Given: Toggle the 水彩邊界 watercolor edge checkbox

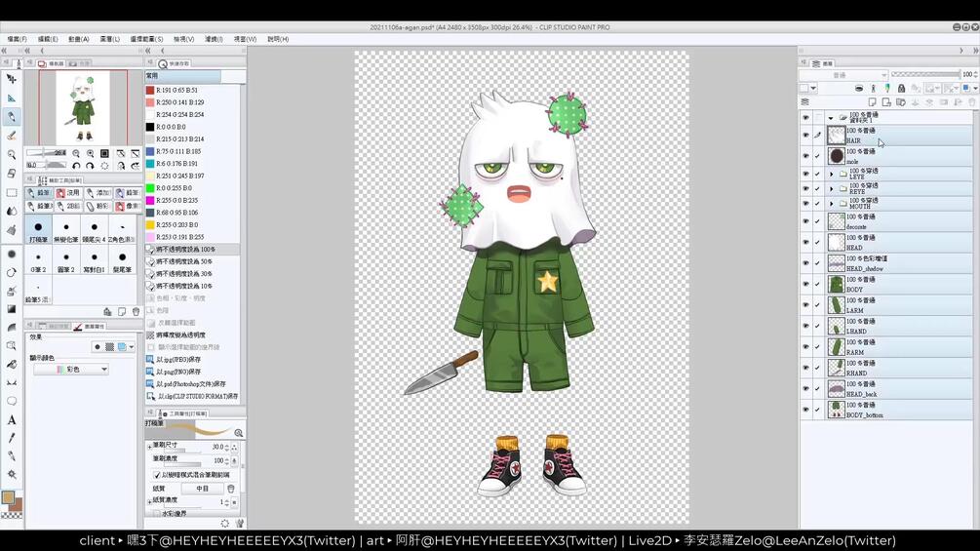Looking at the screenshot, I should point(157,514).
